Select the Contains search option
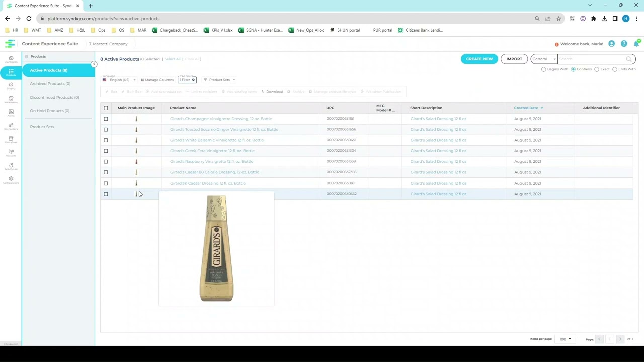Image resolution: width=644 pixels, height=362 pixels. click(x=573, y=69)
